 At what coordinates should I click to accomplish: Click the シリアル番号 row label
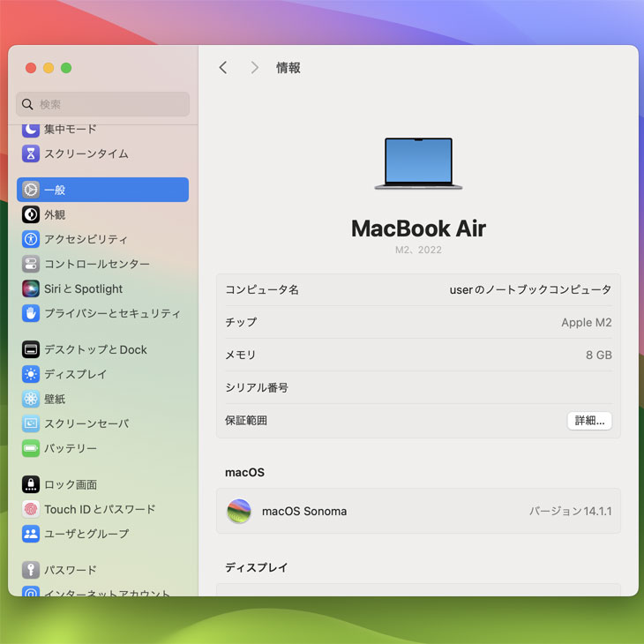coord(257,387)
